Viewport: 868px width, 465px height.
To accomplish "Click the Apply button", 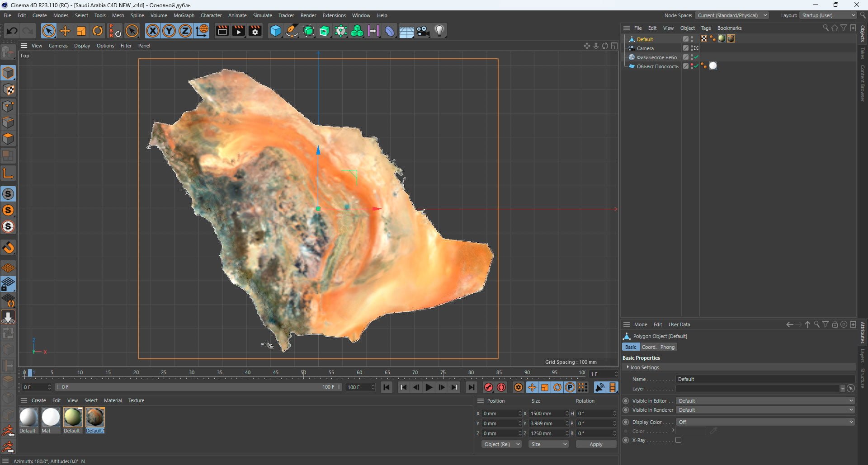I will 596,444.
